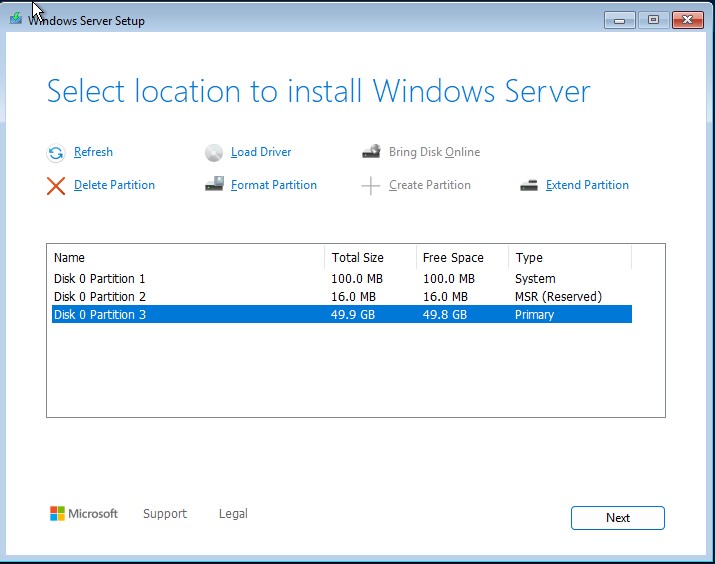Screen dimensions: 715x564
Task: Open the Load Driver link
Action: [x=261, y=152]
